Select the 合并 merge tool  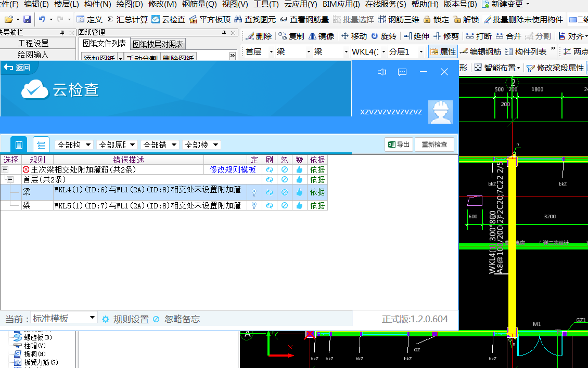[x=508, y=36]
